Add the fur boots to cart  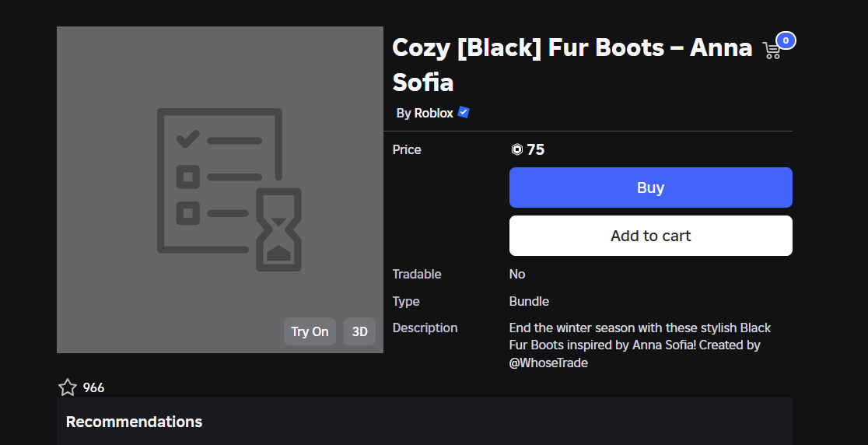click(x=650, y=236)
